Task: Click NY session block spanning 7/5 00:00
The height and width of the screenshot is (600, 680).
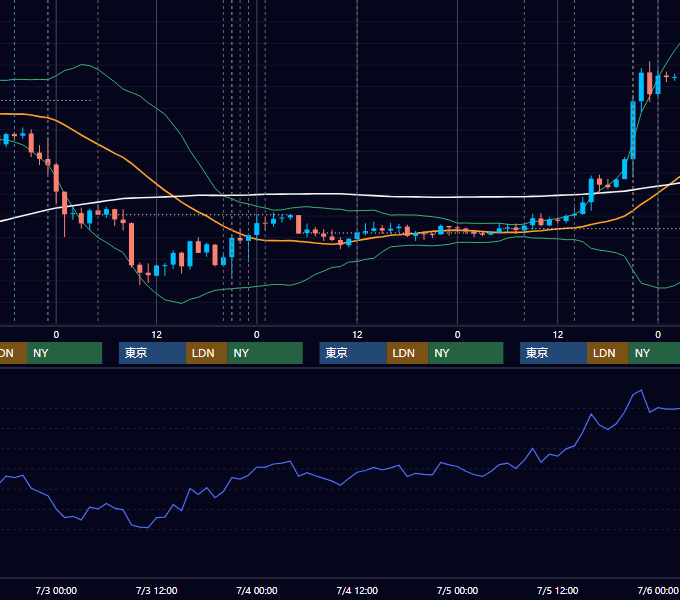Action: [x=466, y=353]
